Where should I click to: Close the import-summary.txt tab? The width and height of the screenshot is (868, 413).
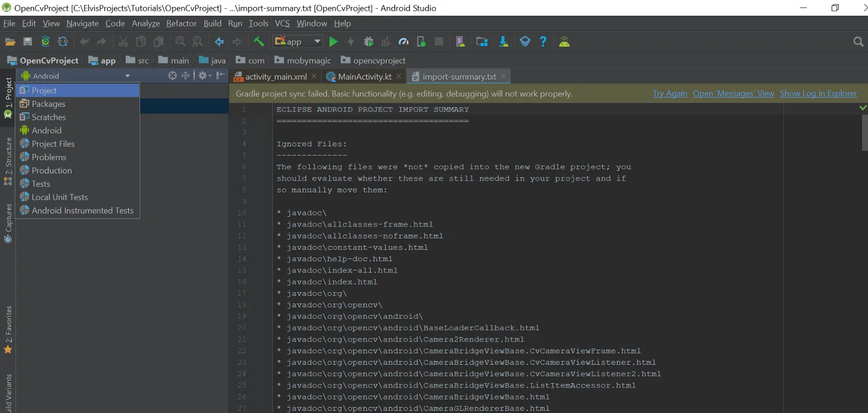[x=503, y=76]
